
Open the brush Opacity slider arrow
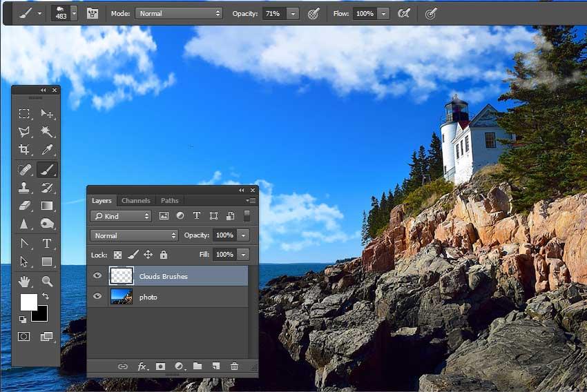click(293, 14)
